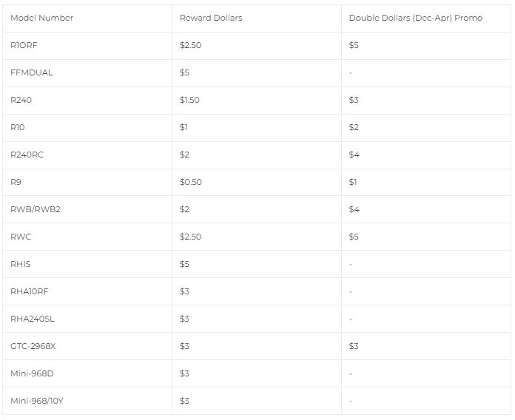Click the FFMDUAL model name
This screenshot has width=515, height=420.
pyautogui.click(x=32, y=72)
